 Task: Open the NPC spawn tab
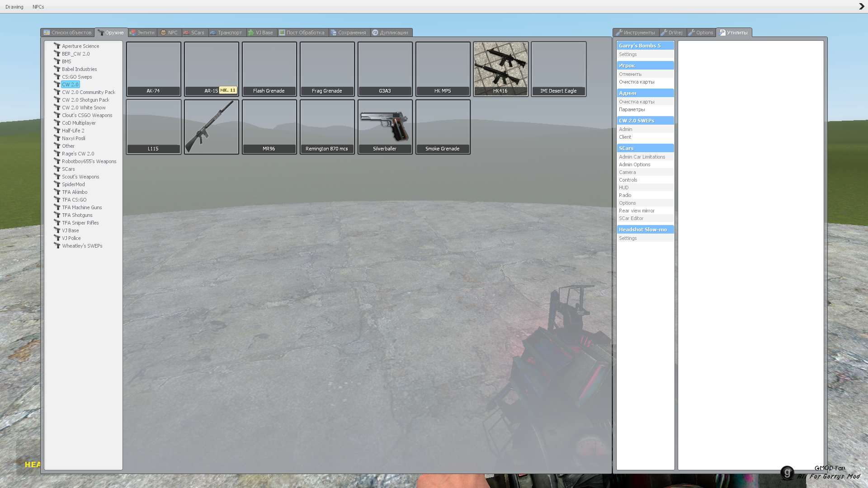[x=169, y=33]
